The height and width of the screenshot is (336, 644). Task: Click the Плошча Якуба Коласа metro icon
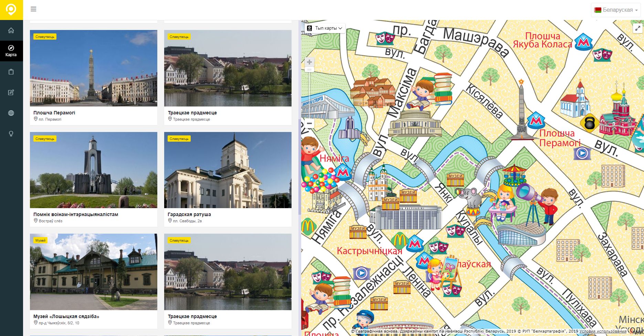click(x=583, y=43)
